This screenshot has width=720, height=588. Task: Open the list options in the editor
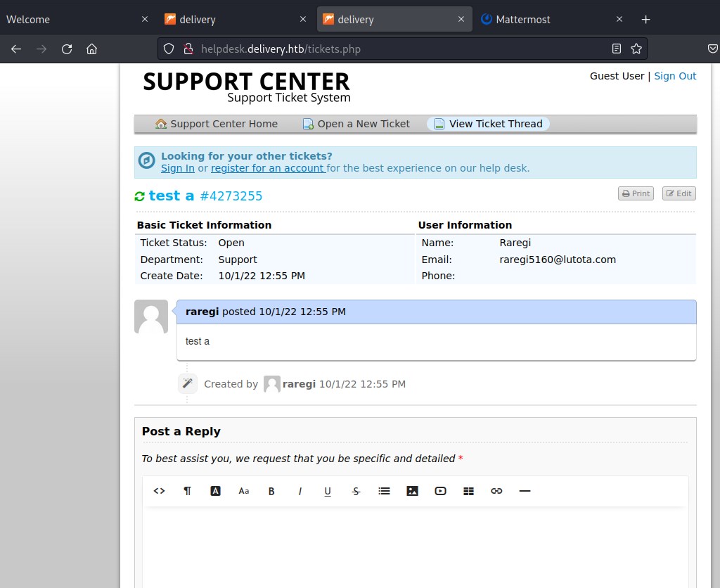[x=384, y=491]
